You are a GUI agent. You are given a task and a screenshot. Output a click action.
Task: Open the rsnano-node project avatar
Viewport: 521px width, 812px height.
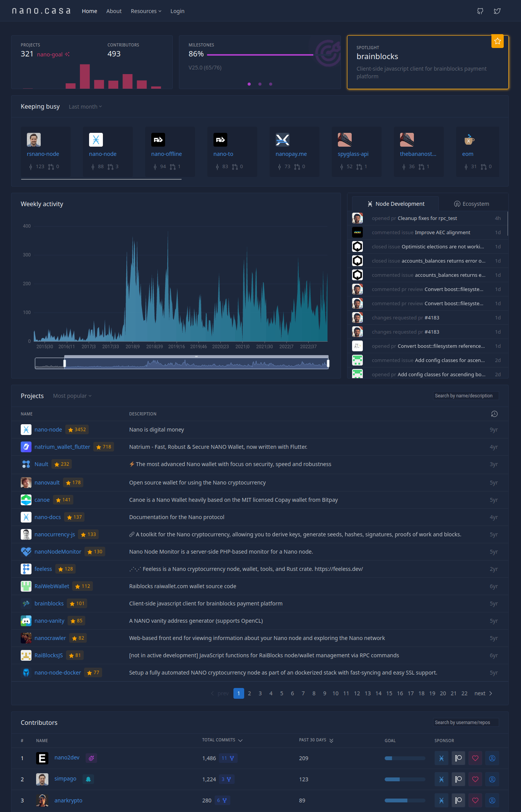34,140
